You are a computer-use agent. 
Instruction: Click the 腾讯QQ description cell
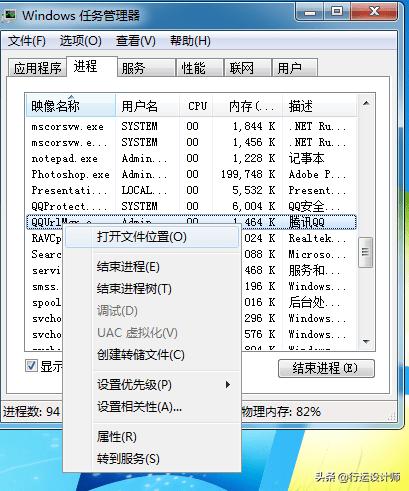point(307,222)
